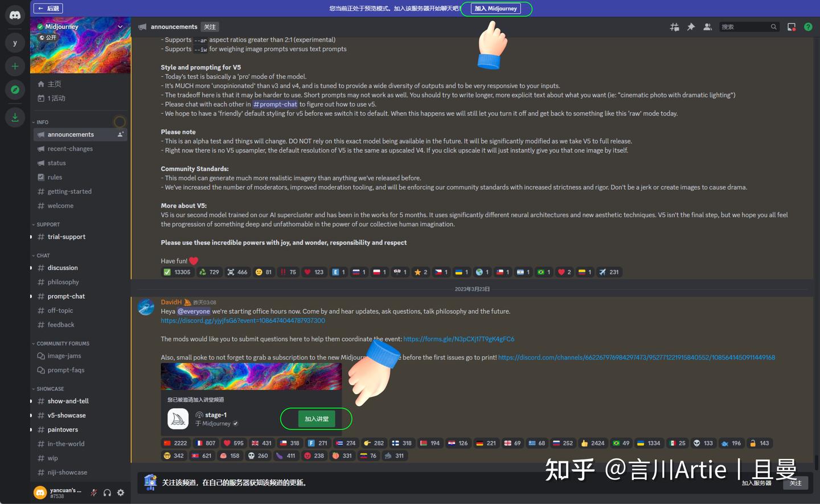This screenshot has width=820, height=504.
Task: Click the 729 recycle reaction
Action: coord(209,272)
